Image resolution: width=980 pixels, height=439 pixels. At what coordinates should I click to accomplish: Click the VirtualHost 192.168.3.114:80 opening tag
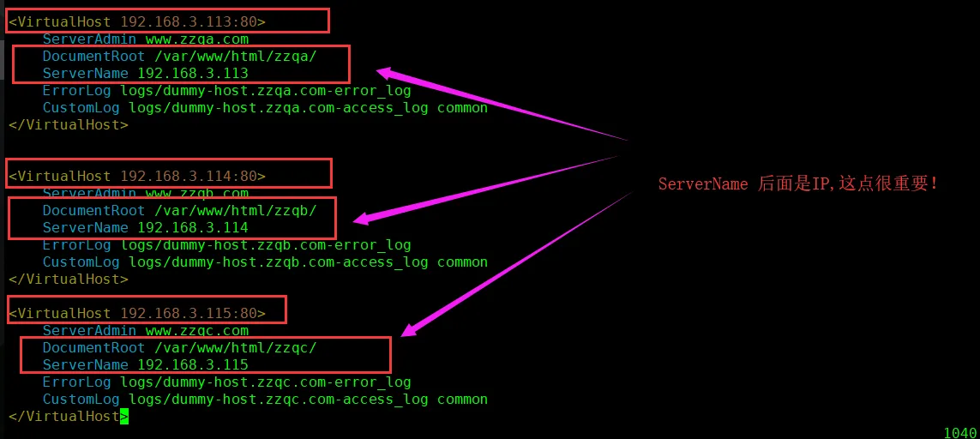[137, 177]
